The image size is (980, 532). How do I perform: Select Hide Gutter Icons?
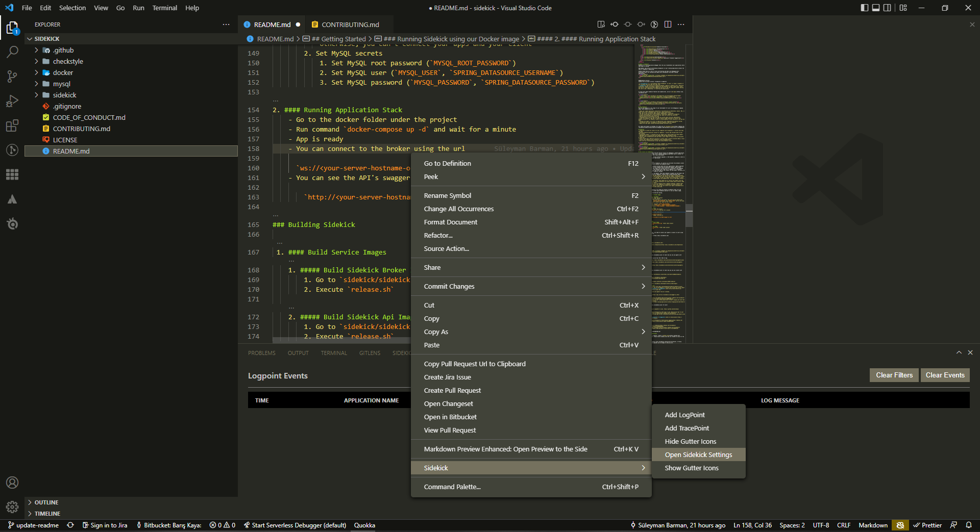(698, 441)
